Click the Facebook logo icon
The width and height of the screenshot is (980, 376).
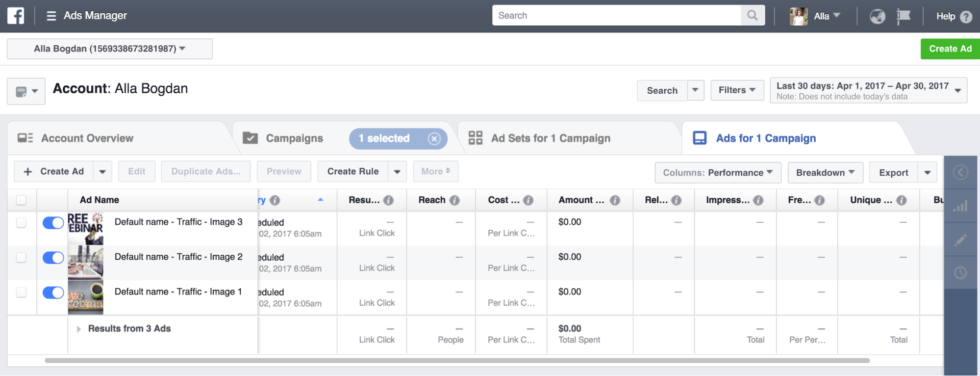[x=16, y=16]
